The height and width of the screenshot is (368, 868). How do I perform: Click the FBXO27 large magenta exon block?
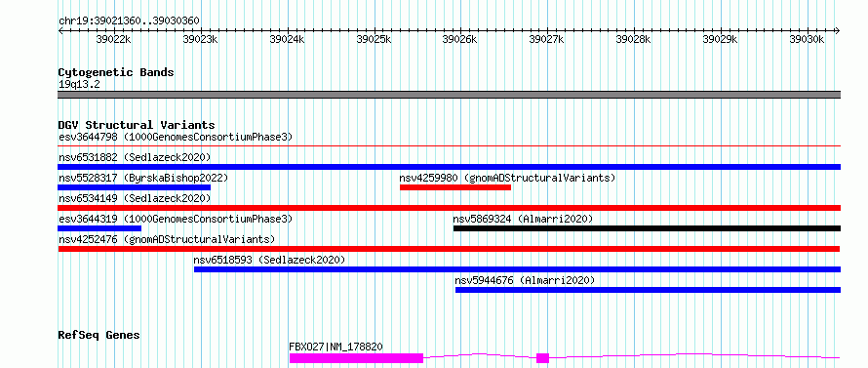click(356, 358)
